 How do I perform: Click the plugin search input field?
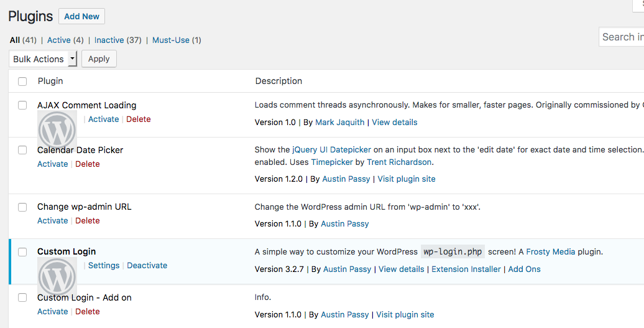click(622, 37)
